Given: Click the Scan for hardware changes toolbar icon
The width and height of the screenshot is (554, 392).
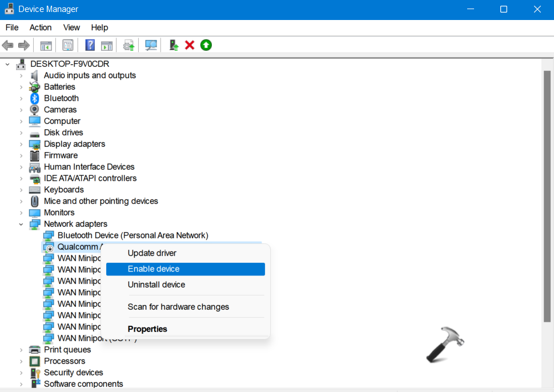Looking at the screenshot, I should coord(150,45).
